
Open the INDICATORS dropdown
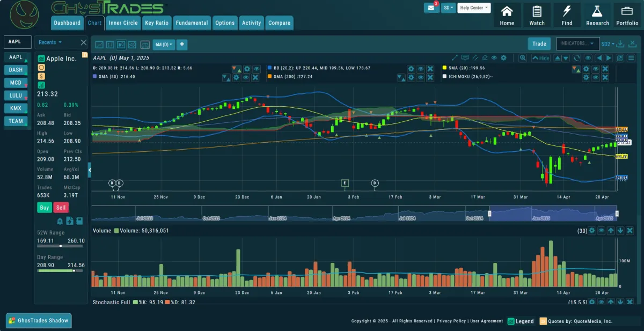(x=577, y=44)
